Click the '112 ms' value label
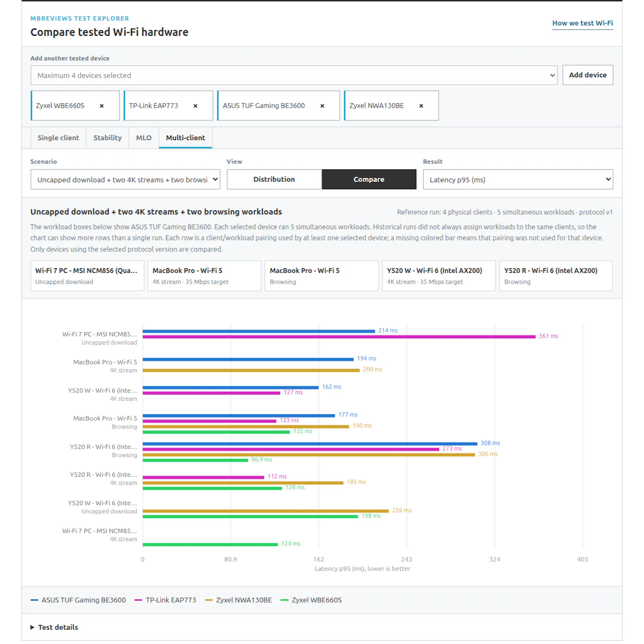644x644 pixels. pyautogui.click(x=277, y=476)
